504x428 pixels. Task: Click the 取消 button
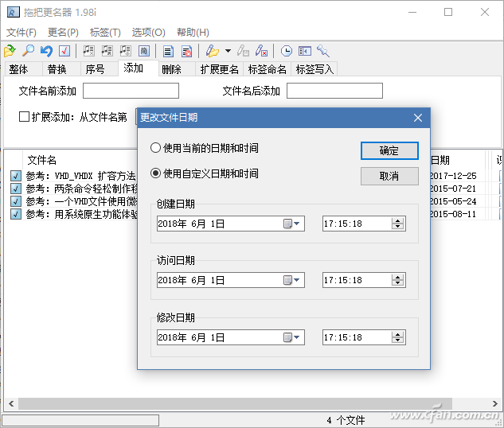389,176
